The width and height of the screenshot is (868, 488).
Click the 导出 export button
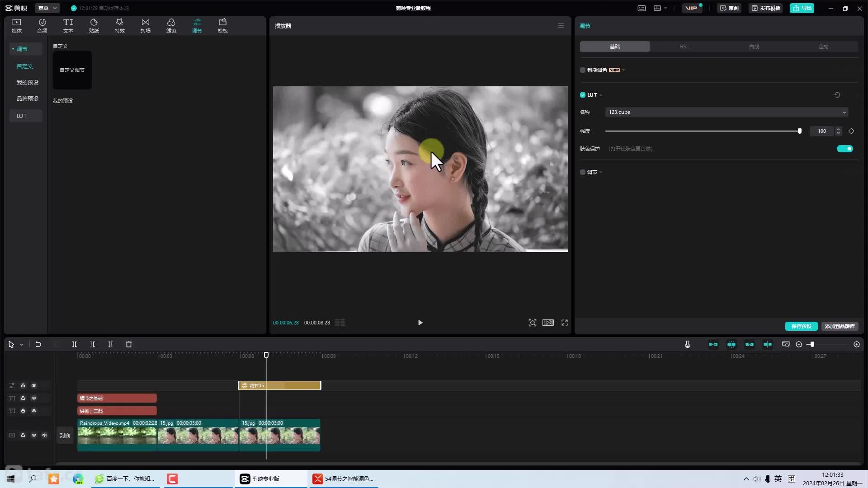tap(802, 8)
